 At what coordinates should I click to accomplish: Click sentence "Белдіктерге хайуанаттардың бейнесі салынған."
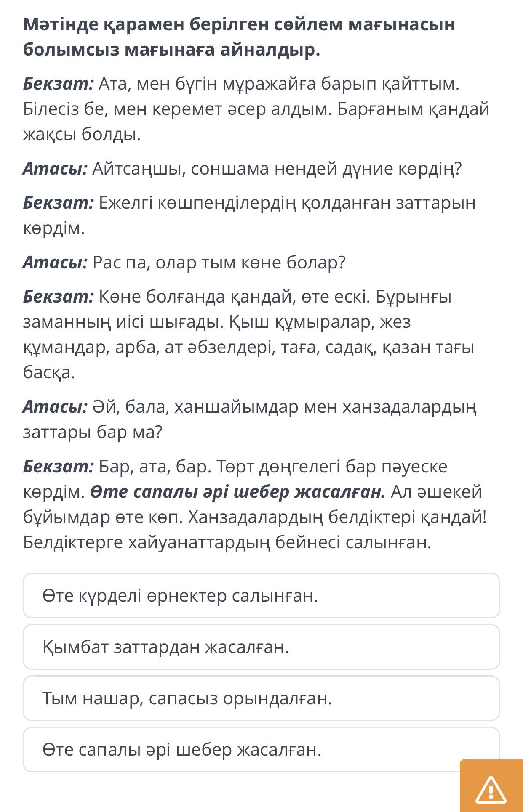[227, 542]
